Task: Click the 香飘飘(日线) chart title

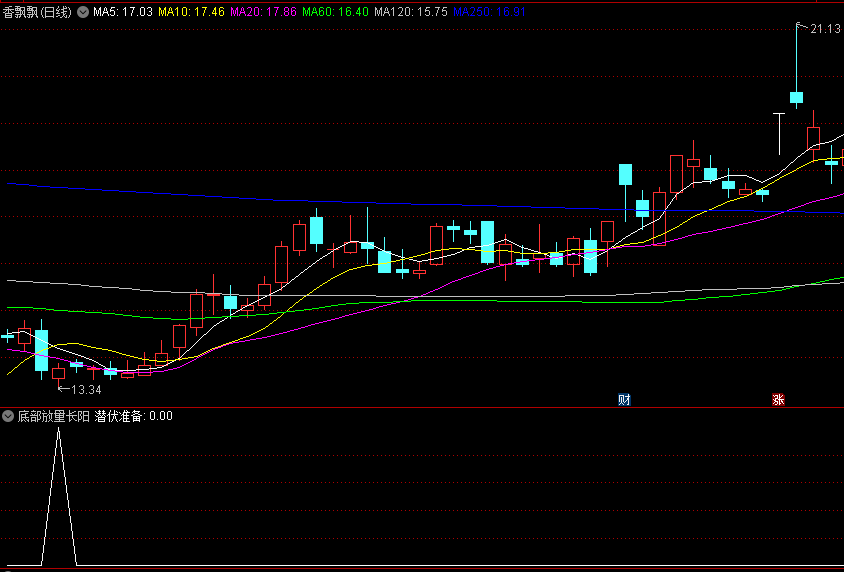Action: tap(38, 12)
